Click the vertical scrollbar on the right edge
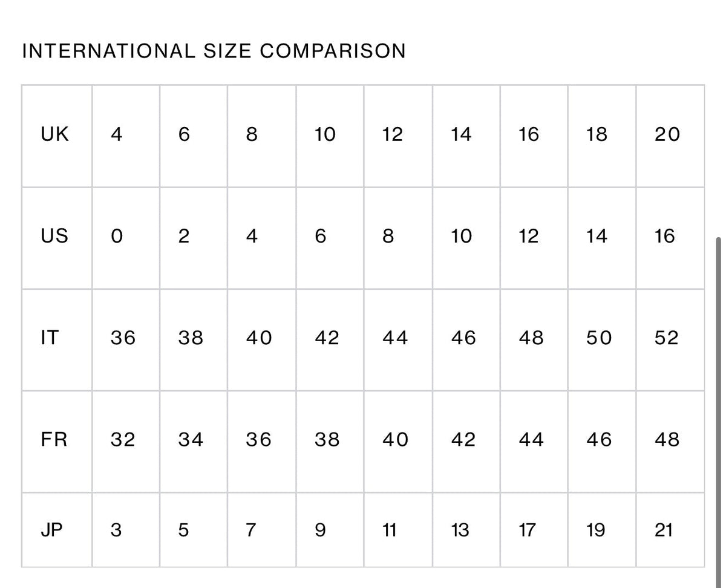Viewport: 726px width, 588px height. click(x=719, y=411)
